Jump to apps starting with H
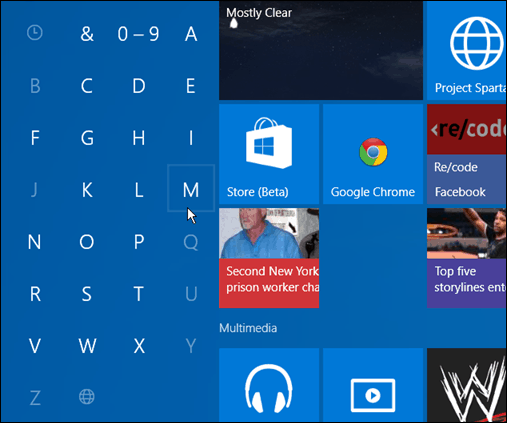Viewport: 507px width, 423px height. point(139,138)
